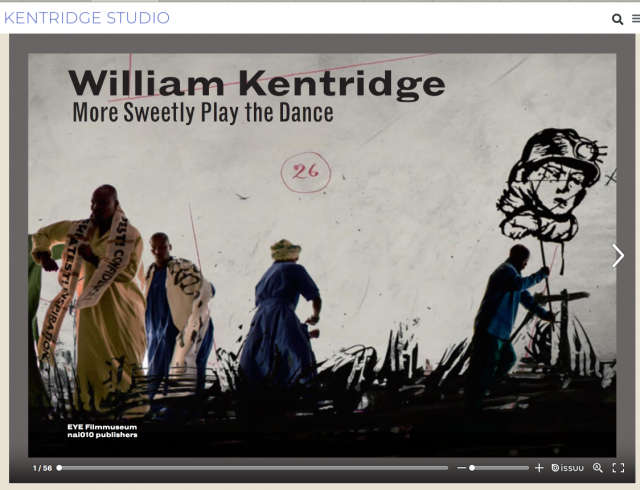This screenshot has width=640, height=490.
Task: Open the hamburger menu icon
Action: pos(636,18)
